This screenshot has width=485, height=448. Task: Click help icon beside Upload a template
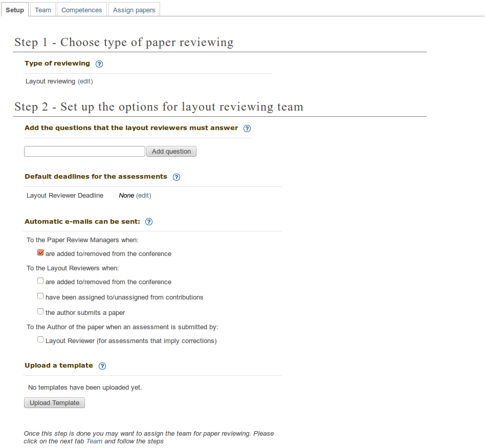pos(102,366)
